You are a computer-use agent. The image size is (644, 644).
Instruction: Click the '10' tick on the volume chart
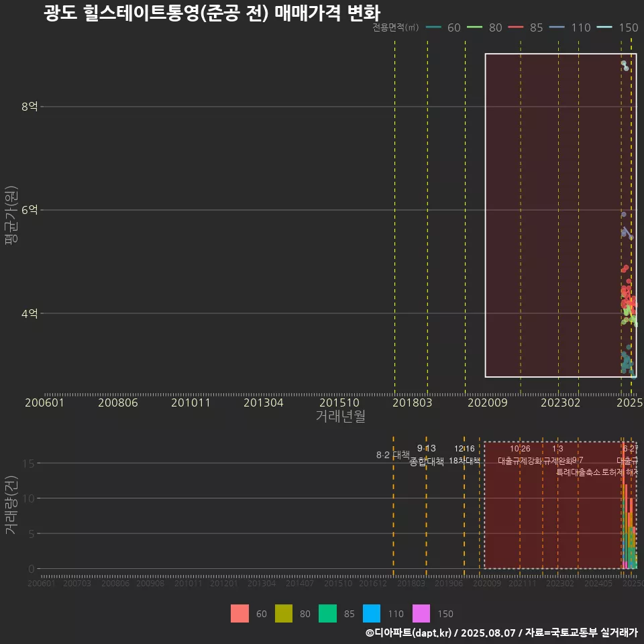click(x=29, y=498)
